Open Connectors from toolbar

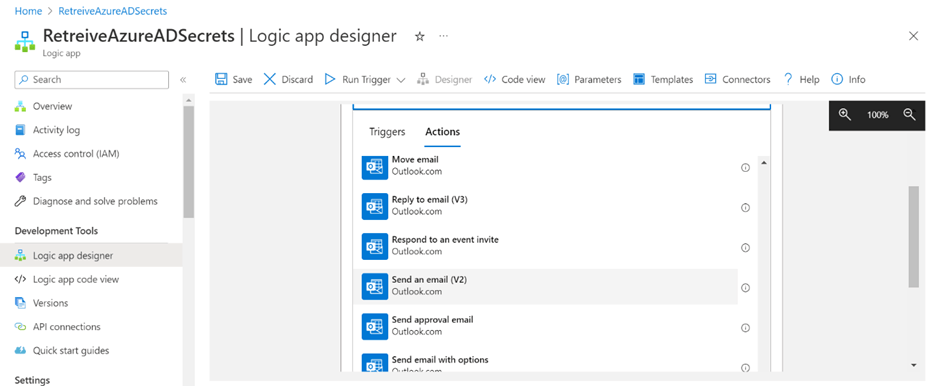[737, 79]
